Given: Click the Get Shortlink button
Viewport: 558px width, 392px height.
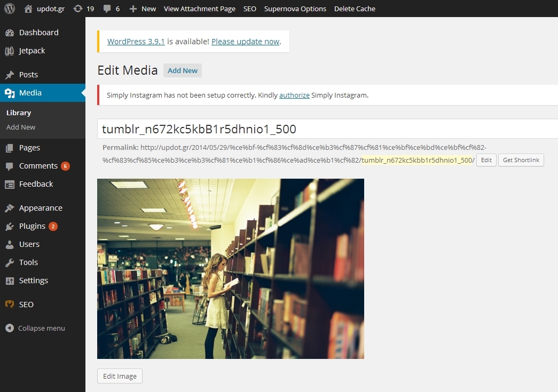Looking at the screenshot, I should pyautogui.click(x=521, y=160).
